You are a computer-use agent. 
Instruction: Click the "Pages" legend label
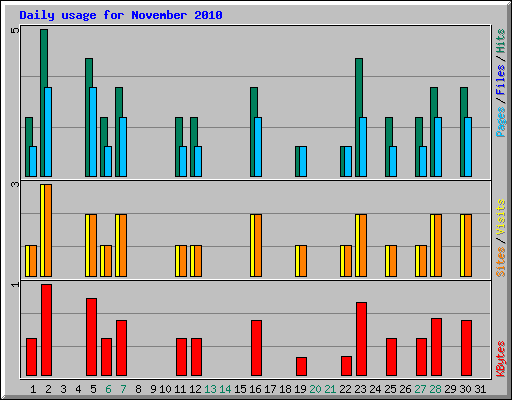[500, 122]
